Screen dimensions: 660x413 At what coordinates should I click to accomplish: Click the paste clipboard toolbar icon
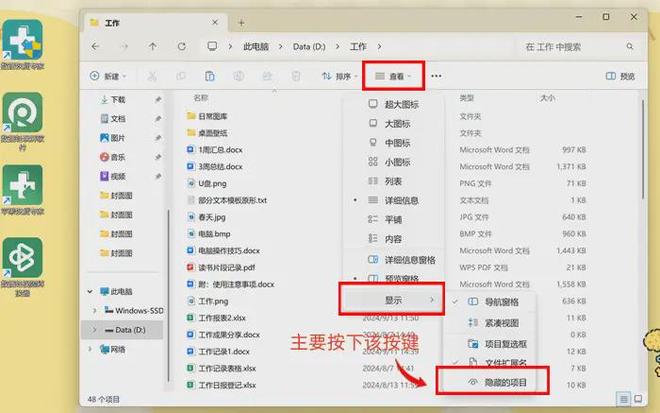point(210,76)
